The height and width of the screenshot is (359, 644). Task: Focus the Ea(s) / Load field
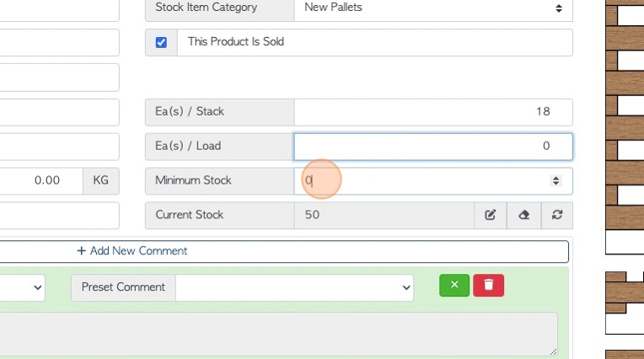click(x=433, y=147)
